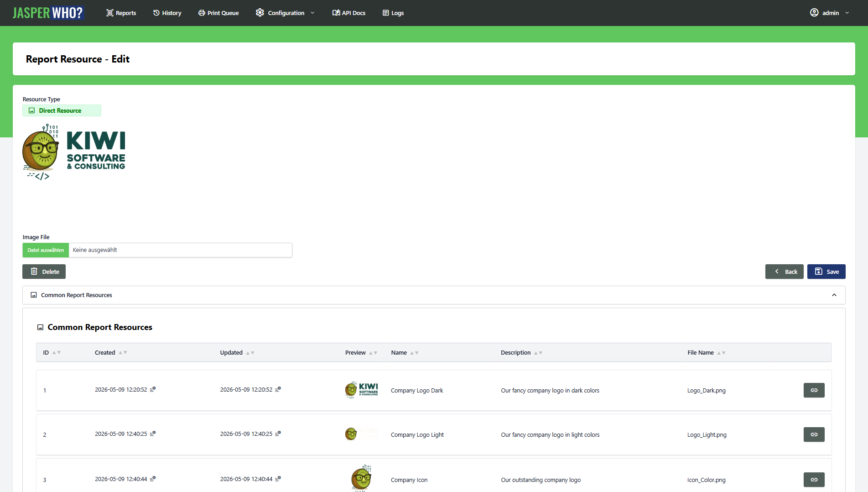This screenshot has height=492, width=868.
Task: Click the 'Logo_Dark.png' file name
Action: [x=707, y=391]
